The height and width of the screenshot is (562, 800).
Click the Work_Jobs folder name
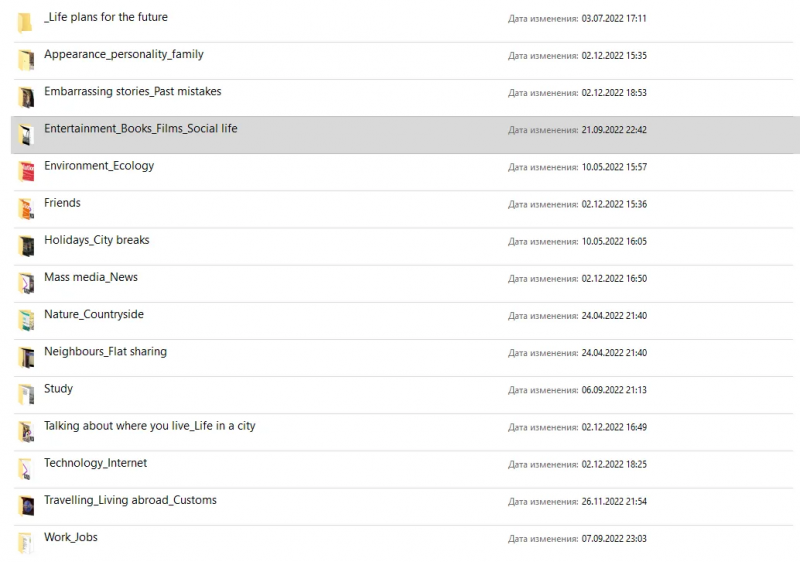coord(70,537)
